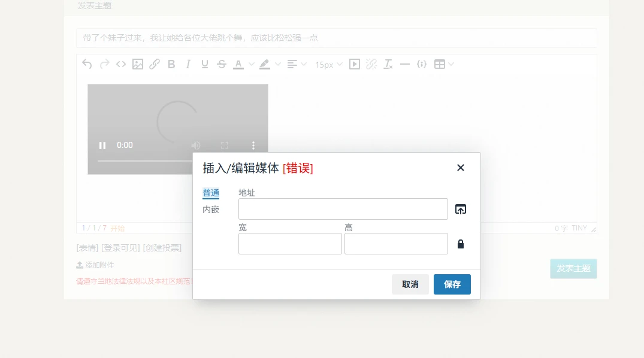Image resolution: width=644 pixels, height=358 pixels.
Task: Switch to the 内嵌 (embed) tab
Action: (211, 210)
